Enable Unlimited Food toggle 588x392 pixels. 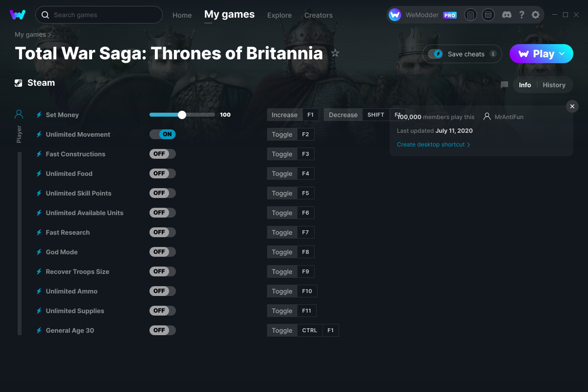tap(163, 173)
